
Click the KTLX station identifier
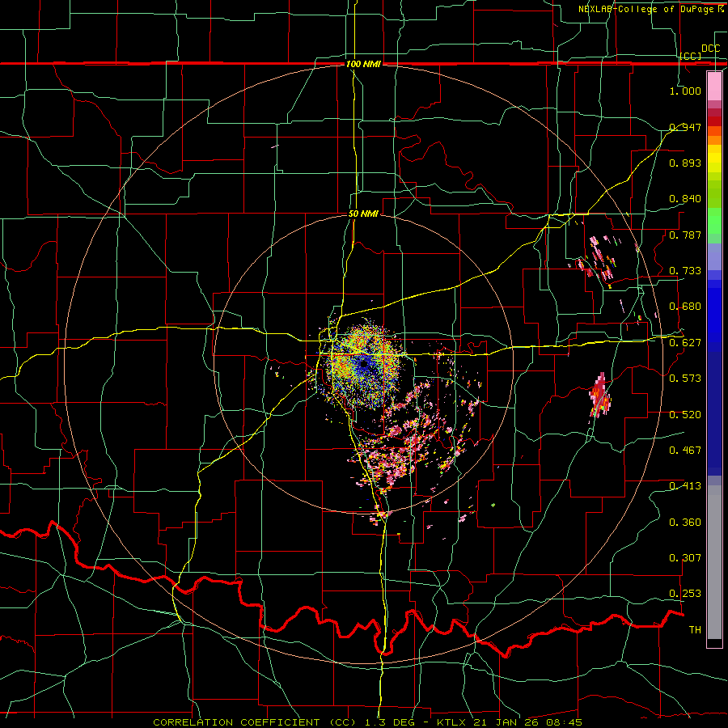(453, 722)
